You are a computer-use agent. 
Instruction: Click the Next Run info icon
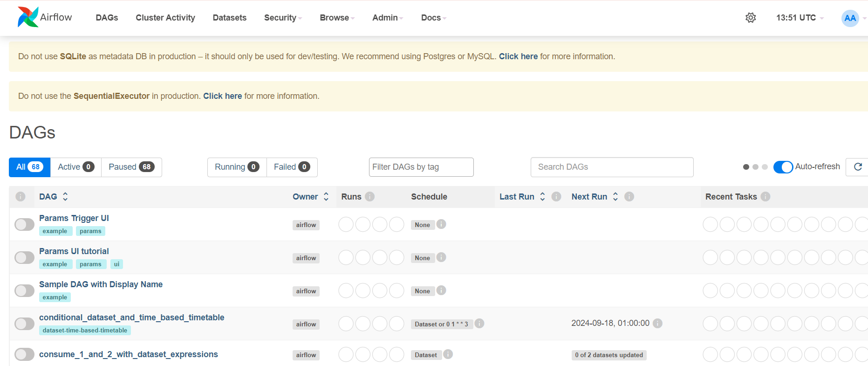tap(629, 197)
